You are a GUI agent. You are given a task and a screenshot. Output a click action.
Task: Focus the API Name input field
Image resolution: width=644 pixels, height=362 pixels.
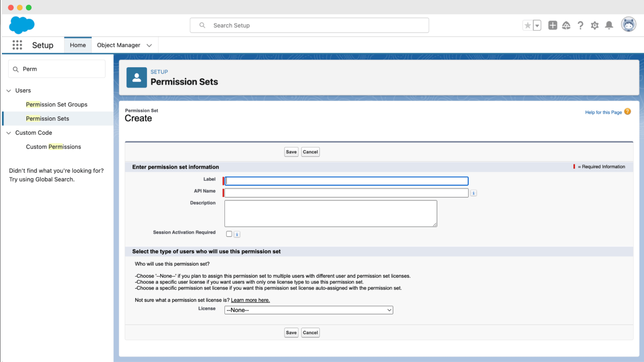(346, 193)
